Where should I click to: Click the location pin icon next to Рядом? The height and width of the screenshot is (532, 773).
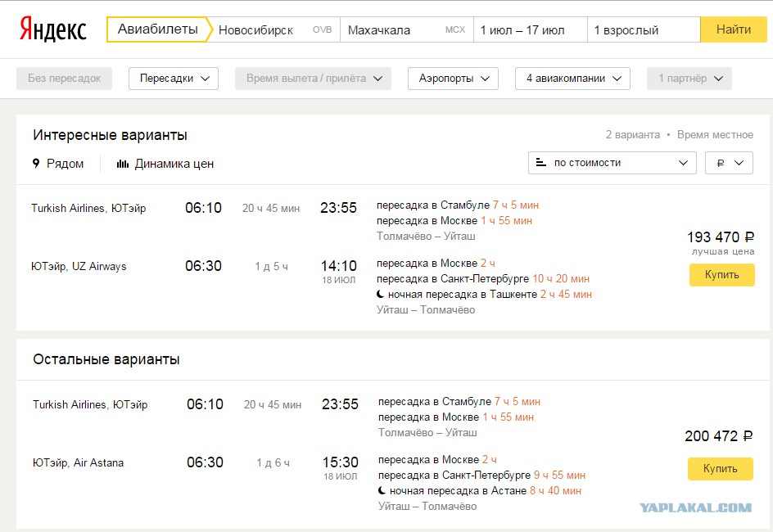36,164
